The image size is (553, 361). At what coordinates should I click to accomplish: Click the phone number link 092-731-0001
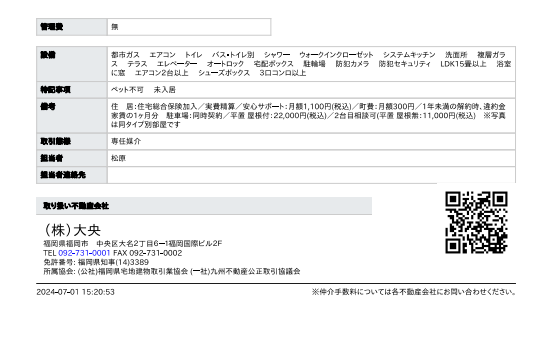pos(84,253)
